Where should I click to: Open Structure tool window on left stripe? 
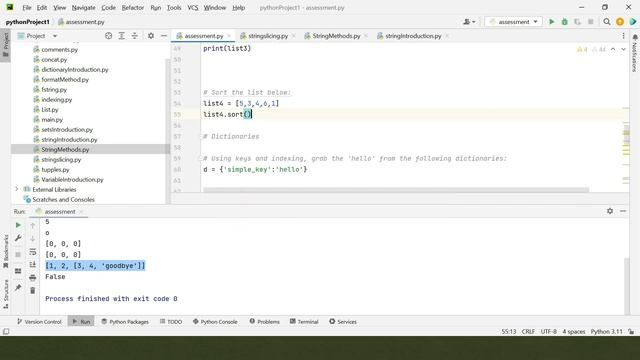[x=6, y=294]
